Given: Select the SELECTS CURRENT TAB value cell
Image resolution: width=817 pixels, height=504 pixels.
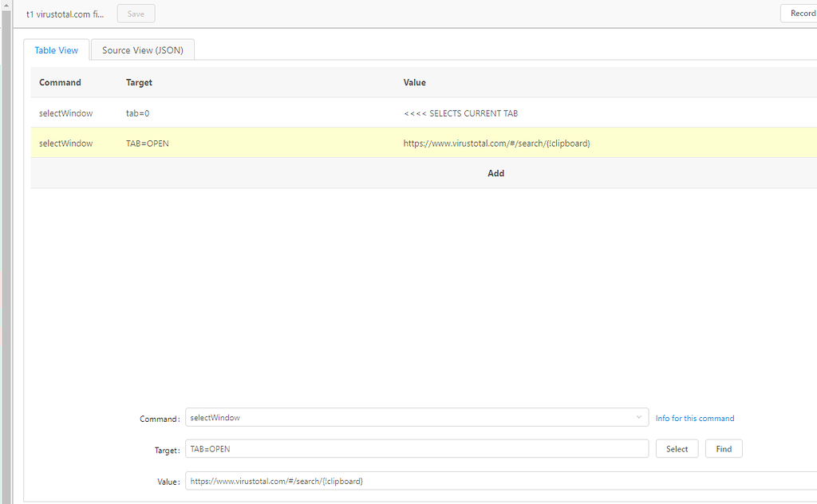Looking at the screenshot, I should [461, 113].
